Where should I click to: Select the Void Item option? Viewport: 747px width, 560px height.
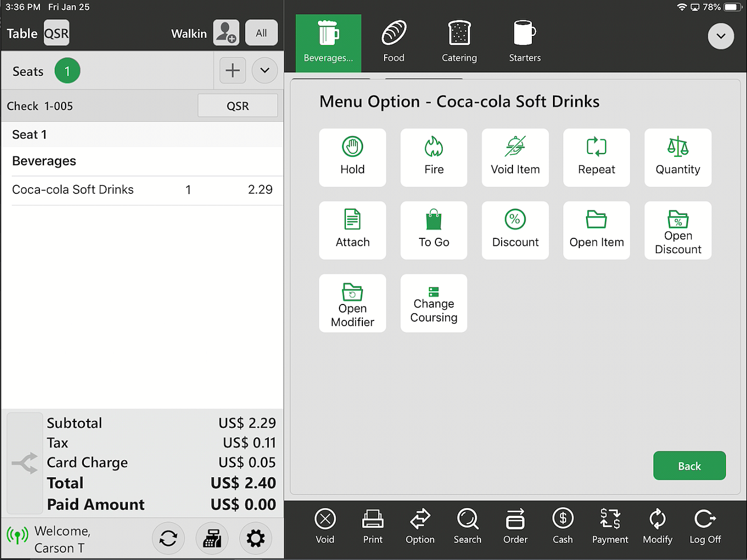[515, 157]
